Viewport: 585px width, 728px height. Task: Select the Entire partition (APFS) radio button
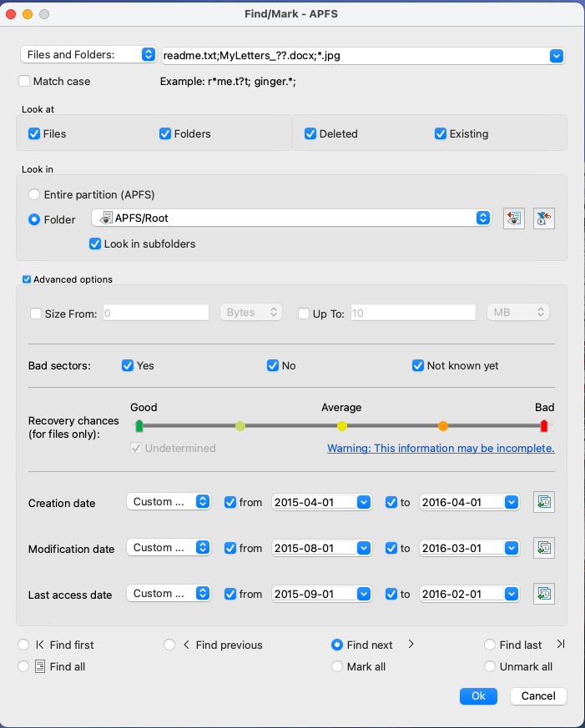(x=34, y=194)
